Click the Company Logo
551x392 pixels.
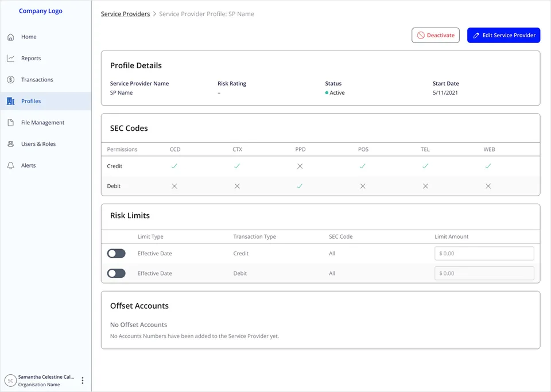pyautogui.click(x=40, y=11)
